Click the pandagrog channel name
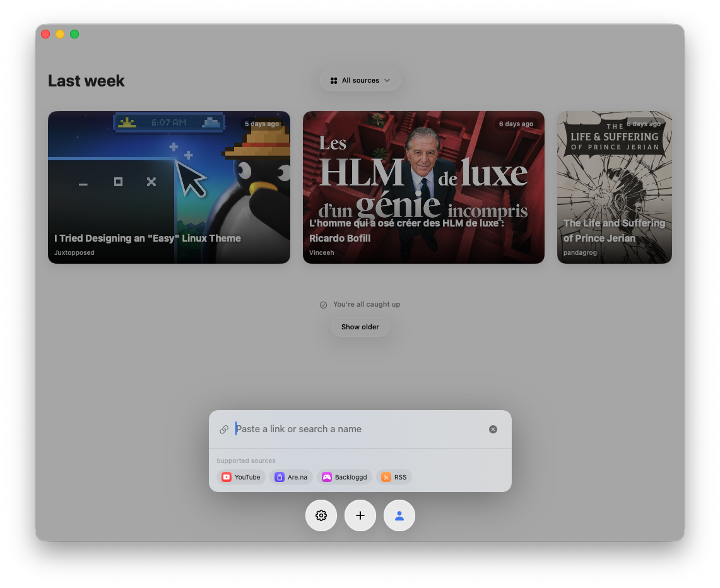The width and height of the screenshot is (720, 588). 580,252
